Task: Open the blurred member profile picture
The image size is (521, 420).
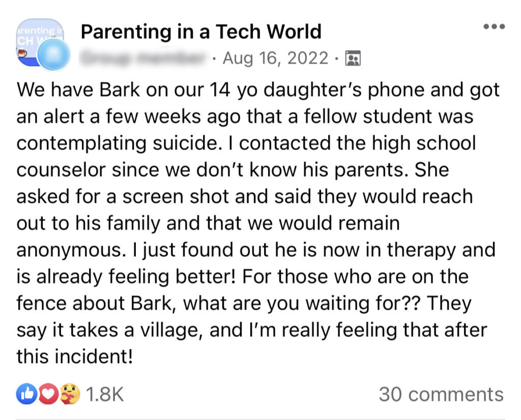Action: click(x=54, y=54)
